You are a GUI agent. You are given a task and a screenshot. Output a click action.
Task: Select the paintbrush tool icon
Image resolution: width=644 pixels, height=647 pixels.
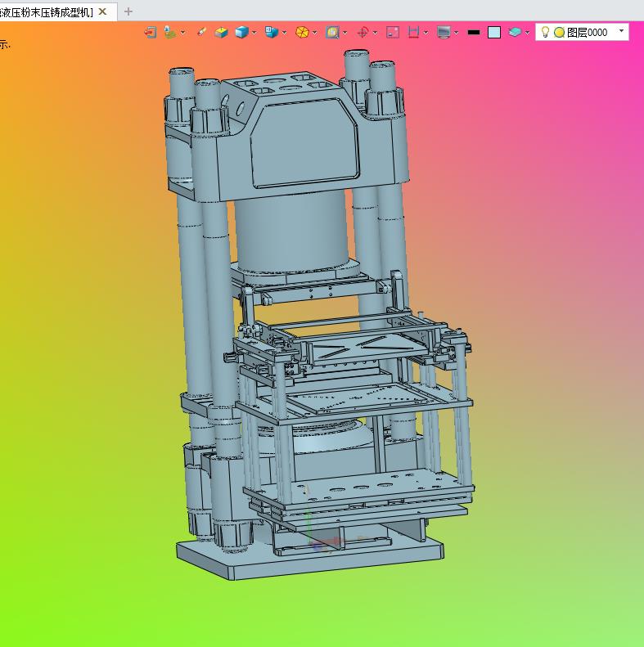(x=201, y=32)
